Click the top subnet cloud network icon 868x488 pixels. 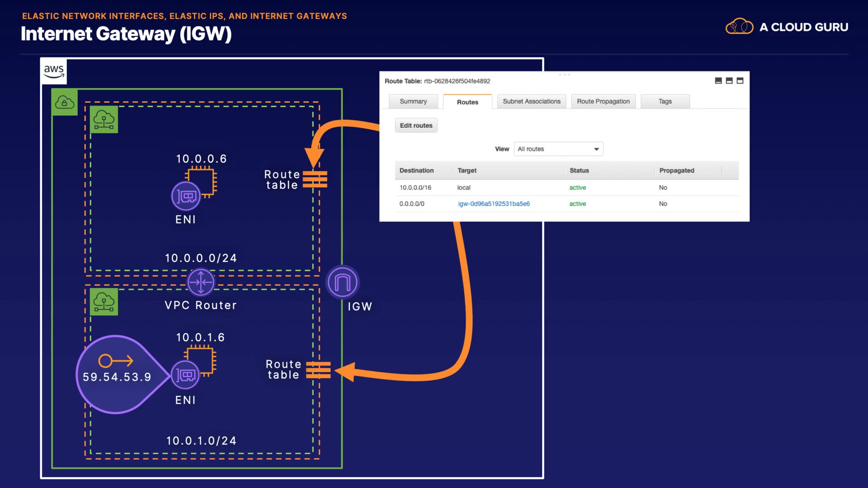[104, 120]
